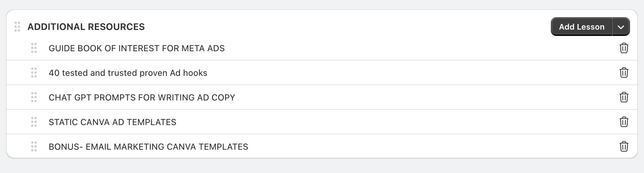The height and width of the screenshot is (173, 644).
Task: Click drag handle beside CHAT GPT PROMPTS
Action: [x=34, y=97]
